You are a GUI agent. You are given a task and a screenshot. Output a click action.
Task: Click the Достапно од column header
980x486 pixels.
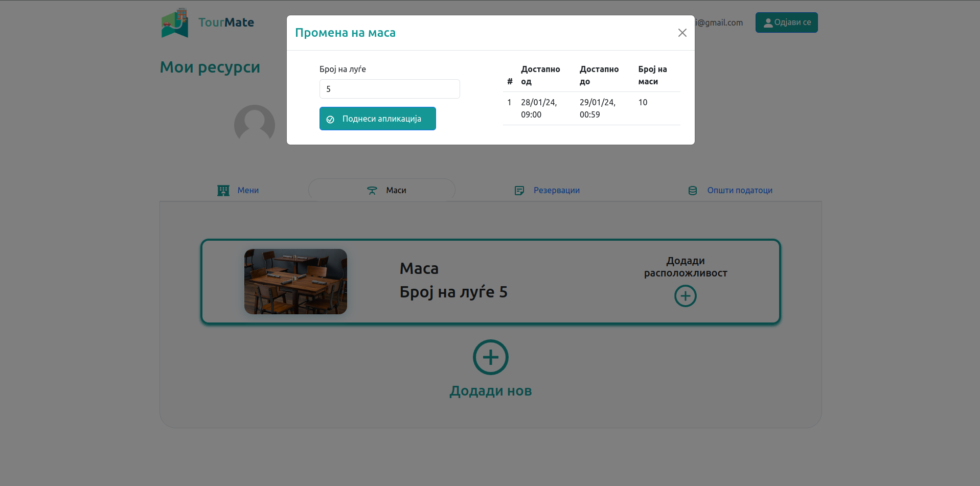540,75
